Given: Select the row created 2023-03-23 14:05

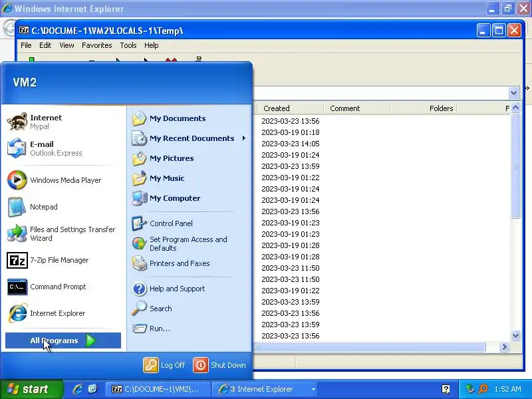Looking at the screenshot, I should 291,144.
